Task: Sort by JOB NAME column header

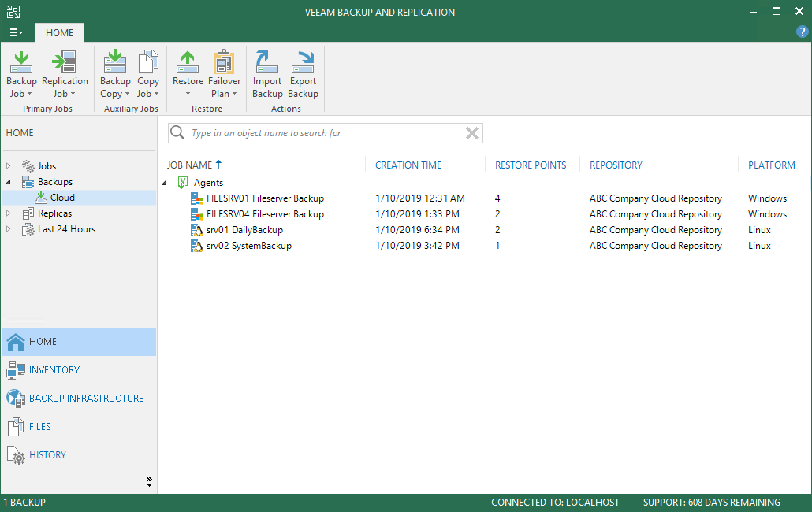Action: 189,165
